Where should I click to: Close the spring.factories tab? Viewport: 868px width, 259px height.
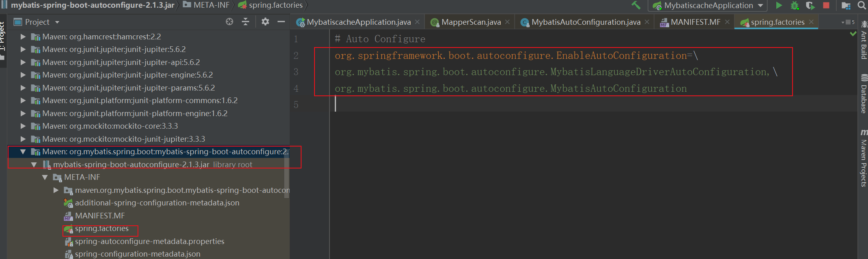(x=811, y=22)
